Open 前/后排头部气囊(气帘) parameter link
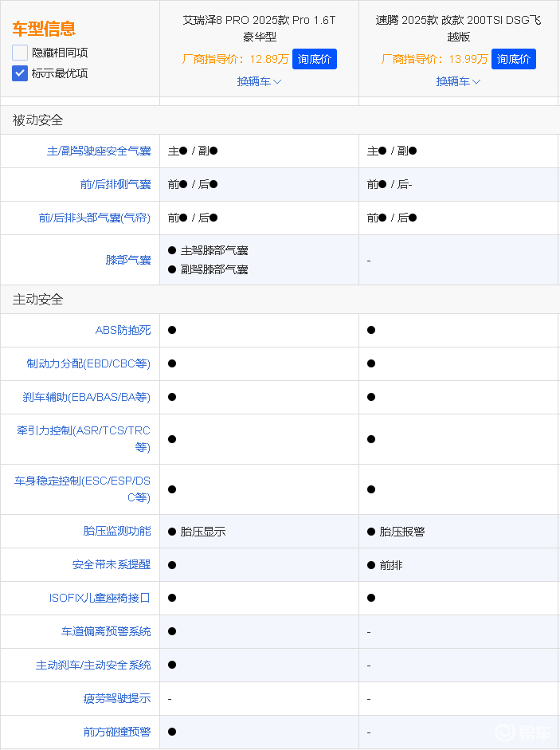This screenshot has width=560, height=750. [x=95, y=218]
